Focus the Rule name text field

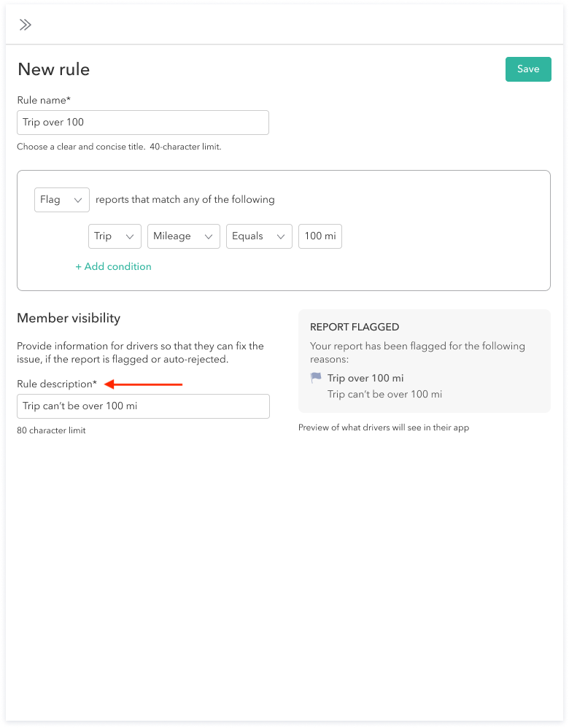tap(143, 123)
